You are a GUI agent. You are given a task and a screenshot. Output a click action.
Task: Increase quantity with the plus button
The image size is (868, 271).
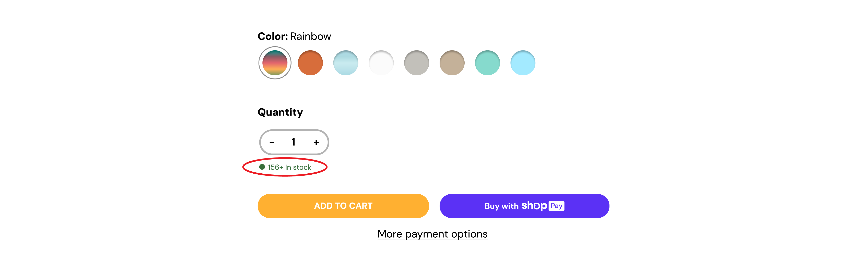(x=316, y=142)
